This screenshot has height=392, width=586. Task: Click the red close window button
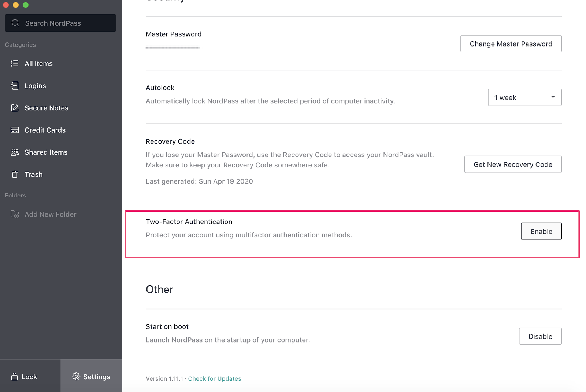pyautogui.click(x=6, y=5)
